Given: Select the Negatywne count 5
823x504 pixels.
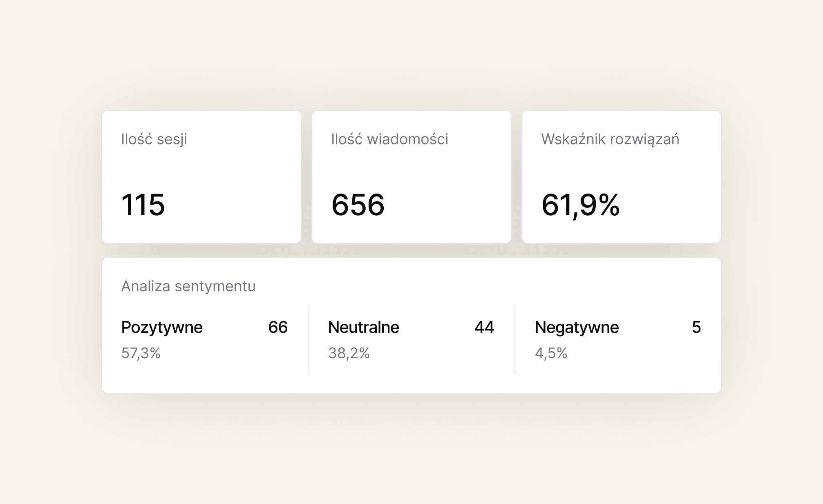Looking at the screenshot, I should 696,327.
